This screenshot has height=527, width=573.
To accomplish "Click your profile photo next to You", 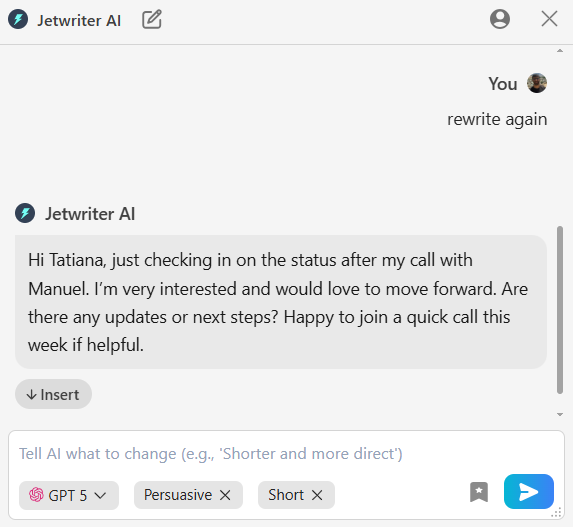I will coord(537,83).
